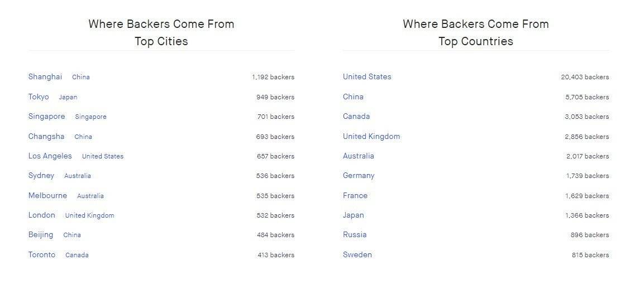This screenshot has height=284, width=644.
Task: Select Singapore in Top Cities list
Action: pyautogui.click(x=46, y=117)
